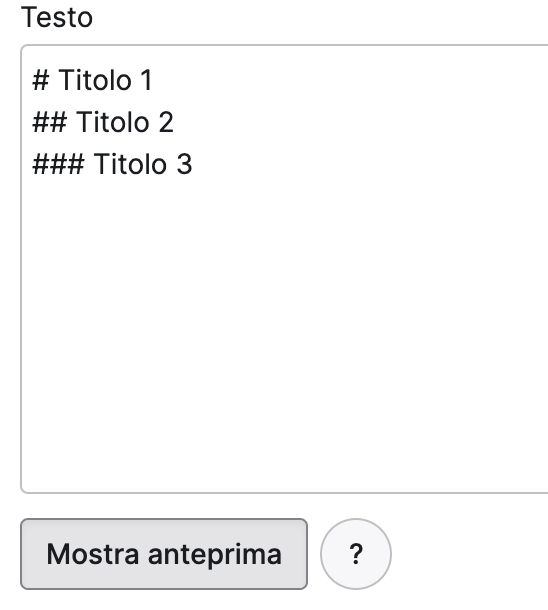Click the word Titolo in the first line
Image resolution: width=548 pixels, height=610 pixels.
point(95,81)
